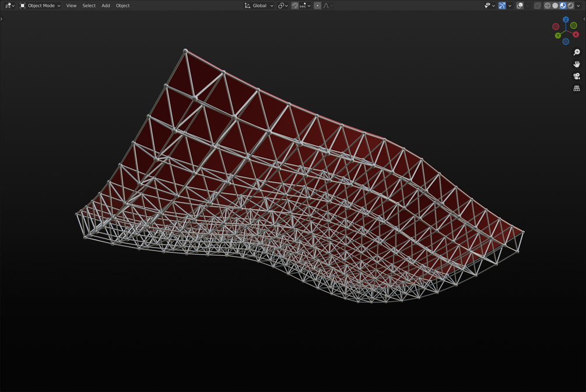Open the viewport shading options dropdown
586x392 pixels.
(578, 6)
